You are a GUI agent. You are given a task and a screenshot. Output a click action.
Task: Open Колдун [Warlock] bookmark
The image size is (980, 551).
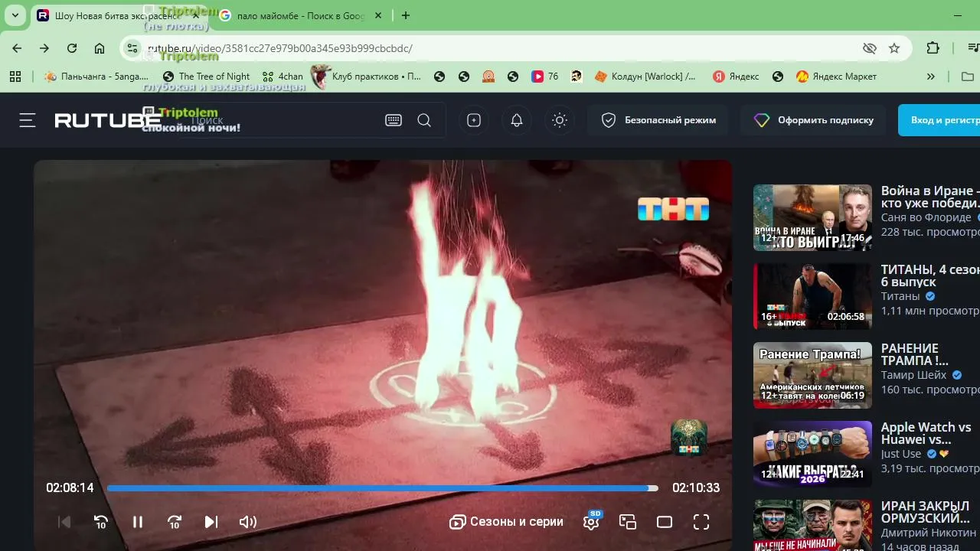click(x=645, y=77)
